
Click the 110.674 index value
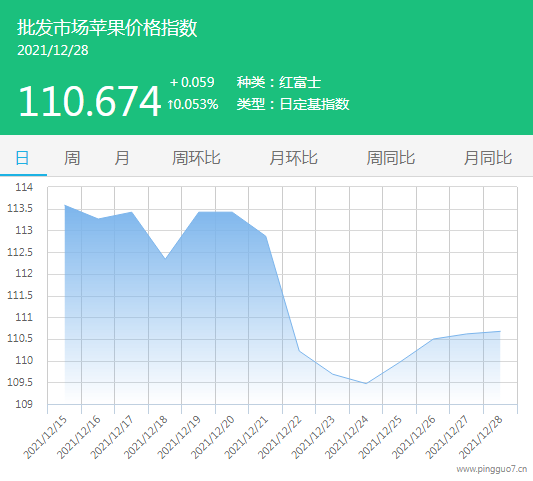point(89,101)
